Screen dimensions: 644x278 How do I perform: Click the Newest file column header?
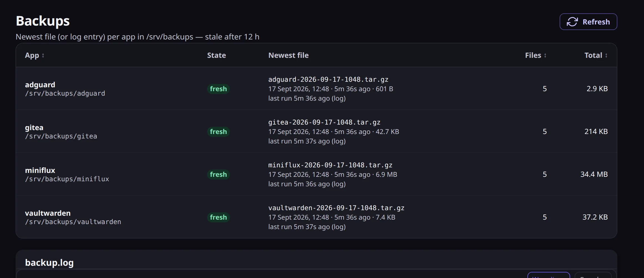pyautogui.click(x=288, y=55)
